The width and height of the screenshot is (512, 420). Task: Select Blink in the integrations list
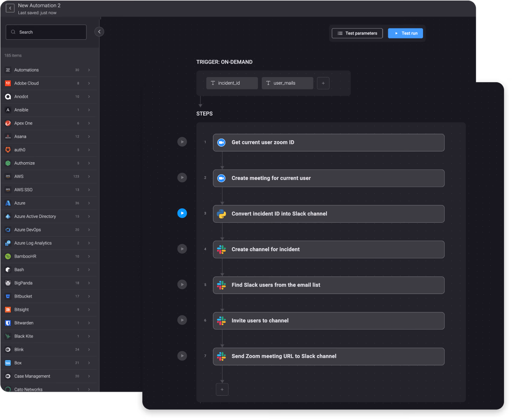tap(49, 350)
